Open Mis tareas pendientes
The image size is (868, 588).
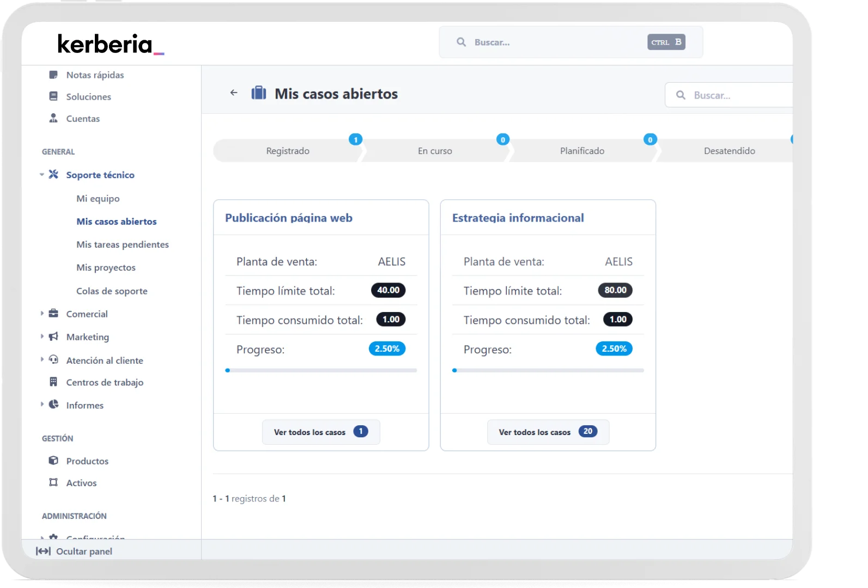coord(123,244)
